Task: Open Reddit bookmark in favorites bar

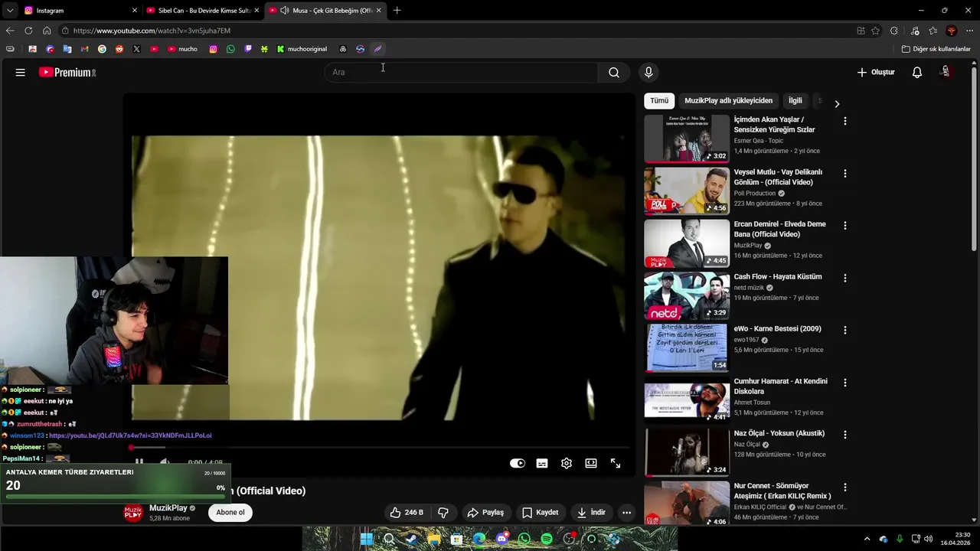Action: pyautogui.click(x=119, y=49)
